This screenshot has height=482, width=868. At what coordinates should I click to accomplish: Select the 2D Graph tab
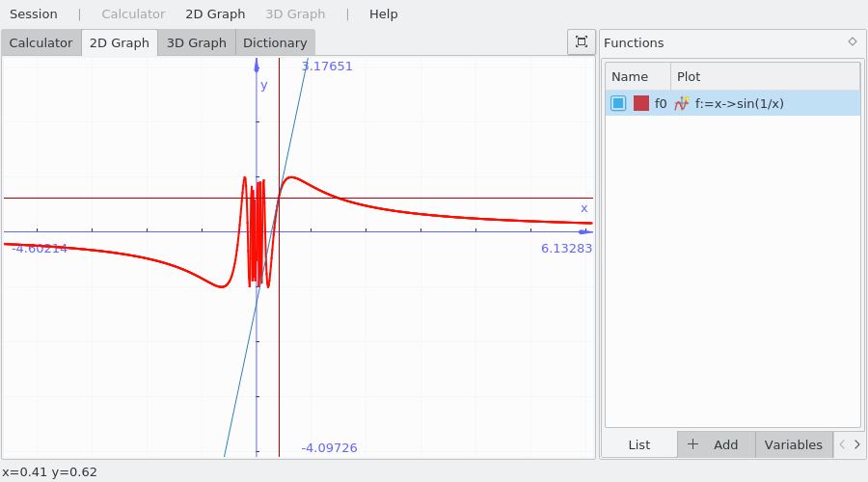(120, 43)
